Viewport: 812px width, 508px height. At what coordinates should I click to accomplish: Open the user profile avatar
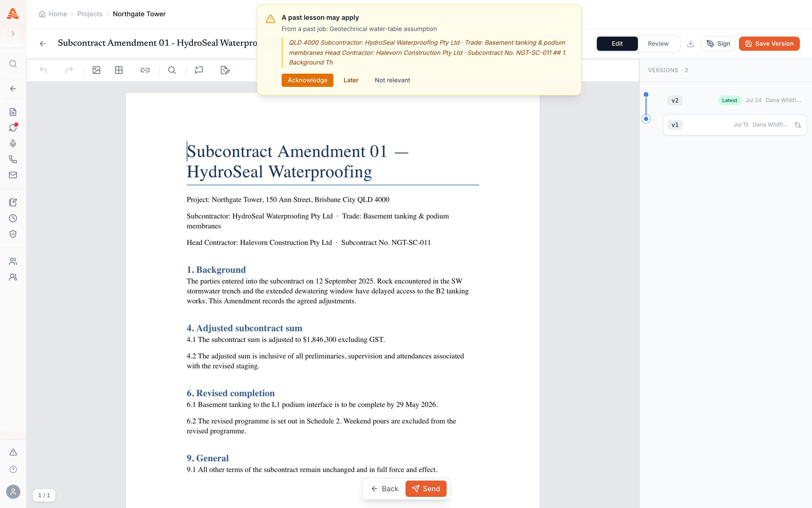click(x=13, y=492)
